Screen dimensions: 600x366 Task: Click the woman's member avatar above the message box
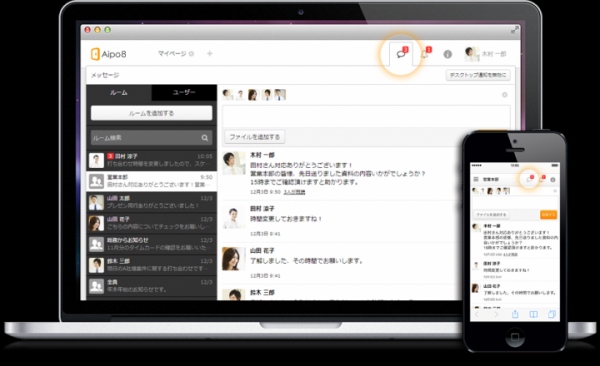click(253, 95)
